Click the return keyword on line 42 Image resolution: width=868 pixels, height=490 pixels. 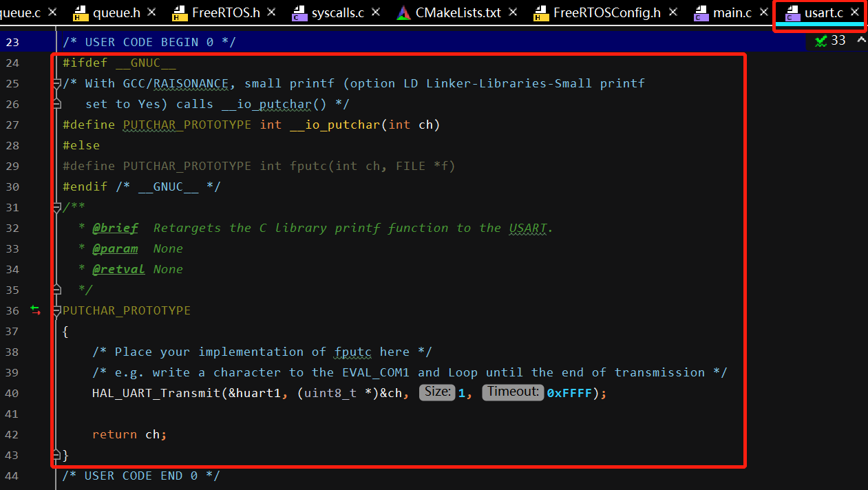[x=115, y=434]
